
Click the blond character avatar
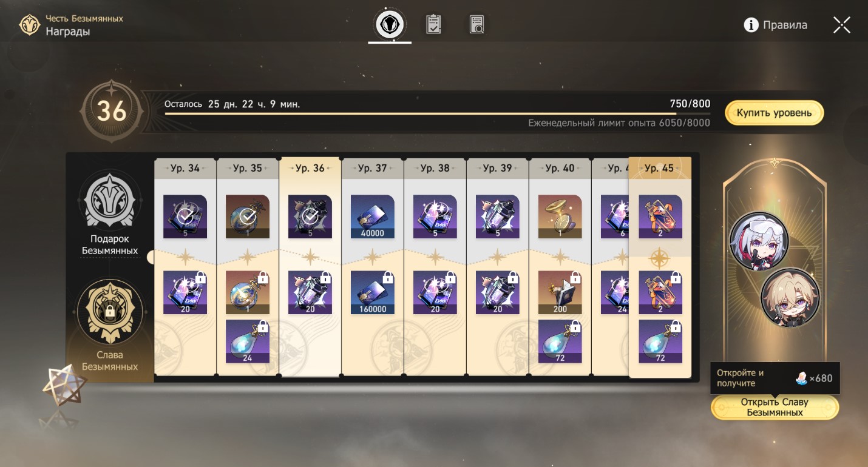point(790,297)
